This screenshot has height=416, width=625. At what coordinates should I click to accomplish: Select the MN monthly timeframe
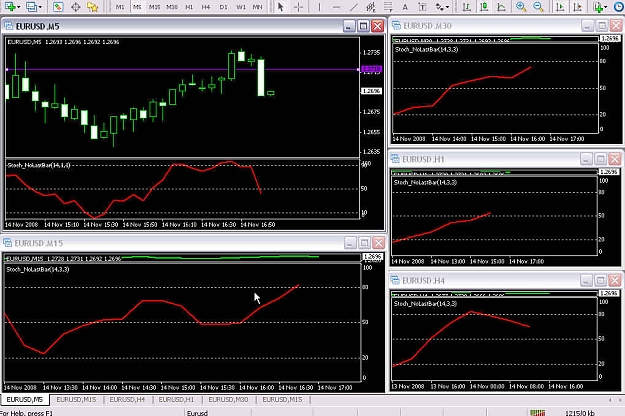pyautogui.click(x=257, y=7)
